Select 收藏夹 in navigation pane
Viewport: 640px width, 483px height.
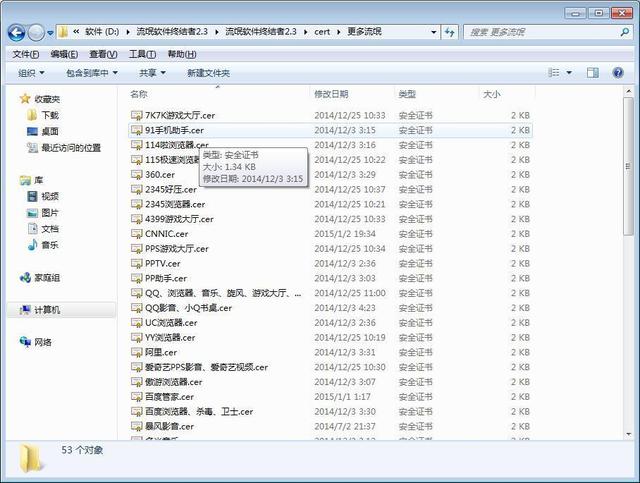(x=40, y=99)
